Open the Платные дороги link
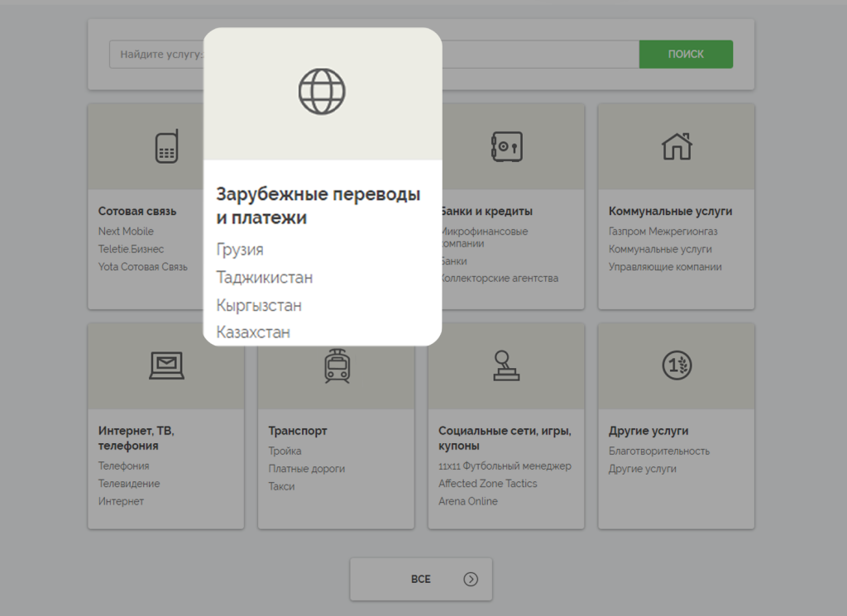The width and height of the screenshot is (847, 616). tap(306, 469)
